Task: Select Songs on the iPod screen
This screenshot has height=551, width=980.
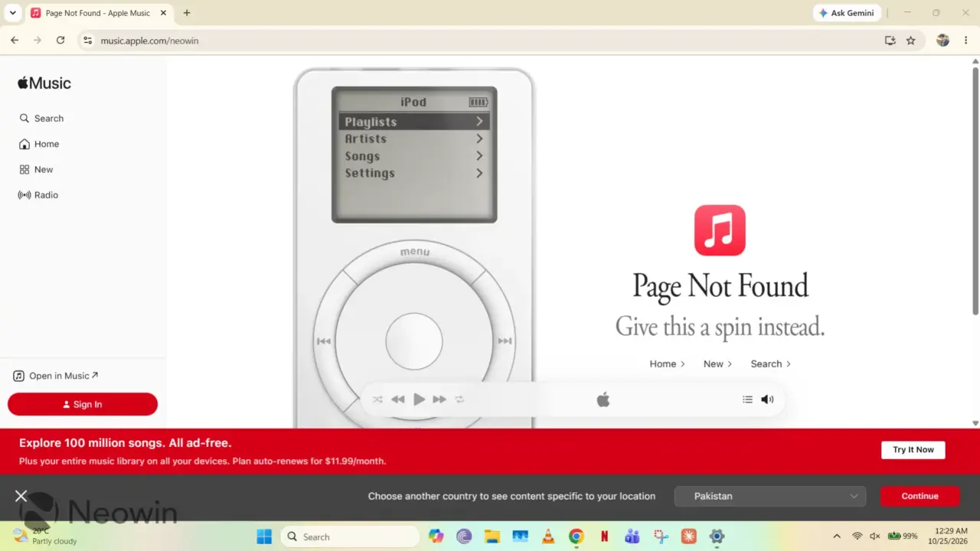Action: click(414, 156)
